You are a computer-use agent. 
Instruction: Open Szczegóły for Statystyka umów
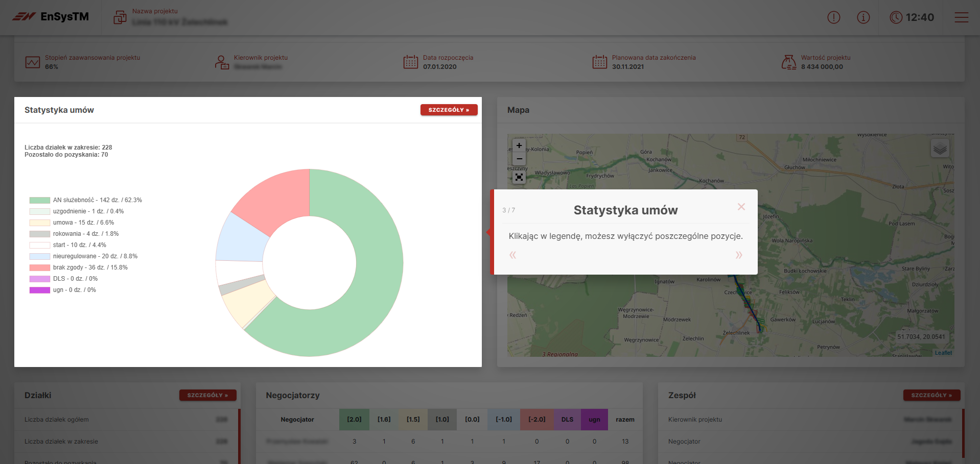[449, 110]
